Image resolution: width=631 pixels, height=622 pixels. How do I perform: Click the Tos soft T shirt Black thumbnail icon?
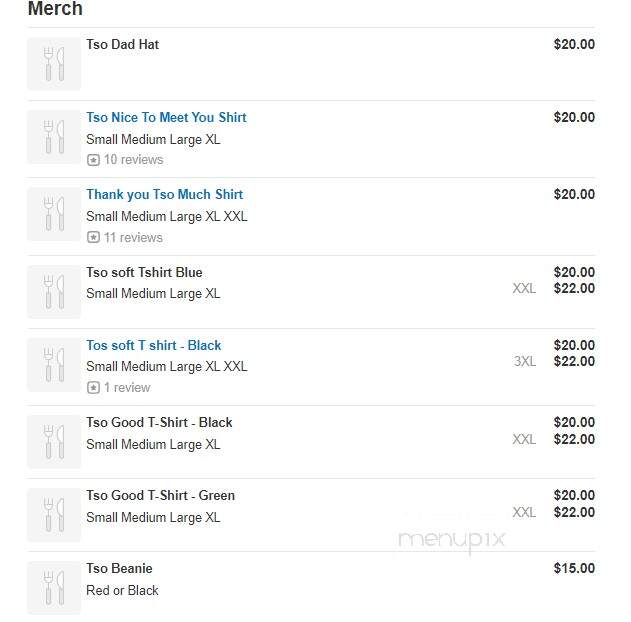coord(54,365)
